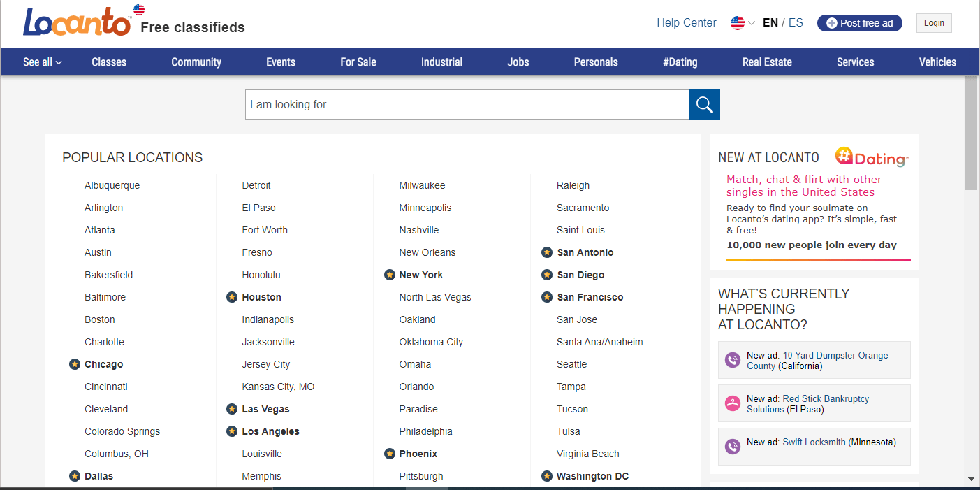The width and height of the screenshot is (980, 490).
Task: Open the Red Stick Bankruptcy Solutions ad
Action: pos(808,404)
